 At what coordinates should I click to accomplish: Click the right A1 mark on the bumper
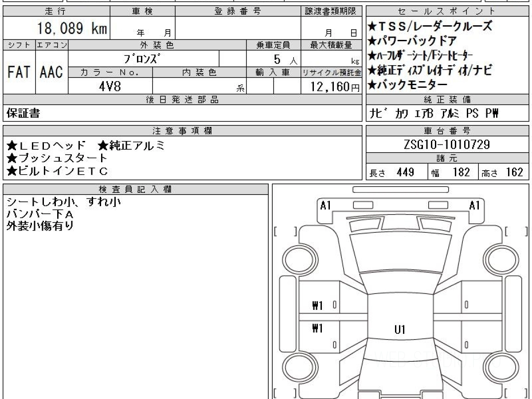pyautogui.click(x=475, y=205)
